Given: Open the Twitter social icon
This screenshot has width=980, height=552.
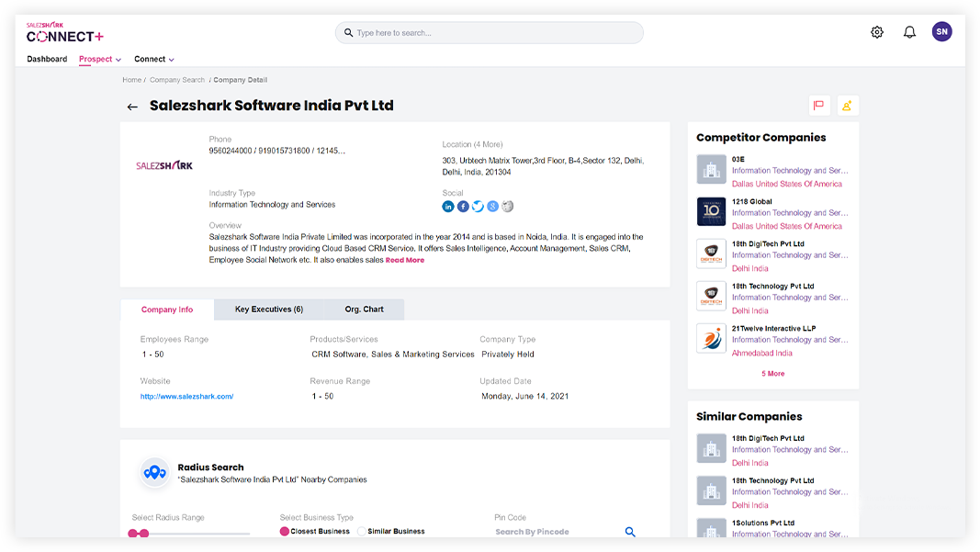Looking at the screenshot, I should click(x=479, y=207).
